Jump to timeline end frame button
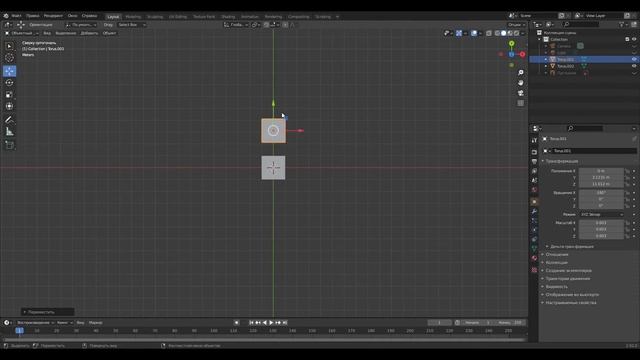Screen dimensions: 640x360 (285, 323)
